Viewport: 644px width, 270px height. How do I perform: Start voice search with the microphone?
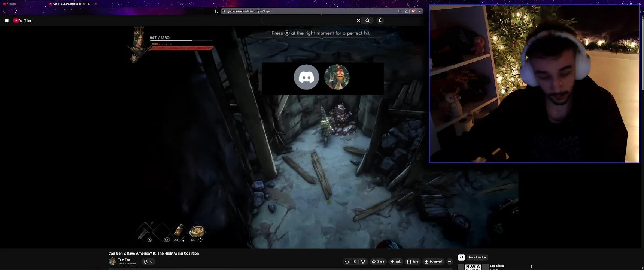(x=380, y=21)
